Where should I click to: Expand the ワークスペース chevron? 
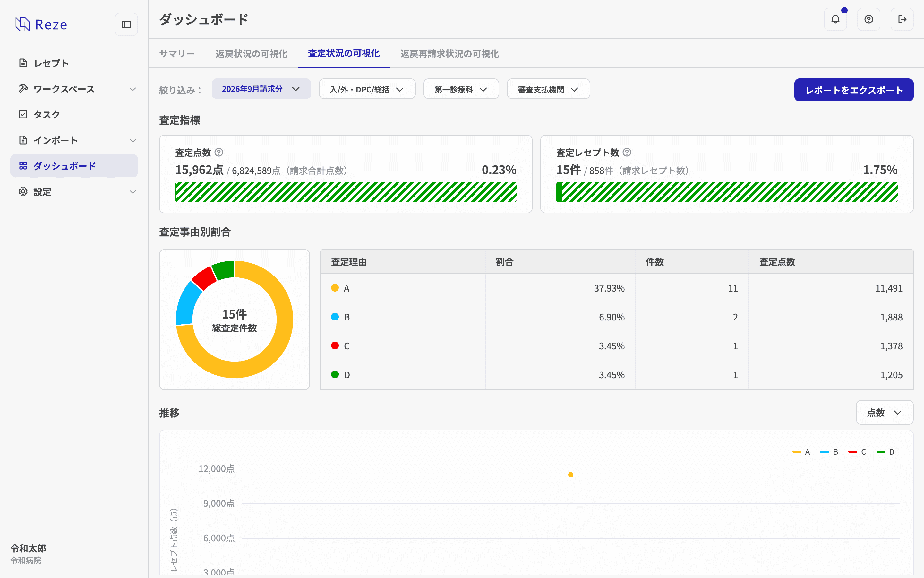(x=133, y=89)
